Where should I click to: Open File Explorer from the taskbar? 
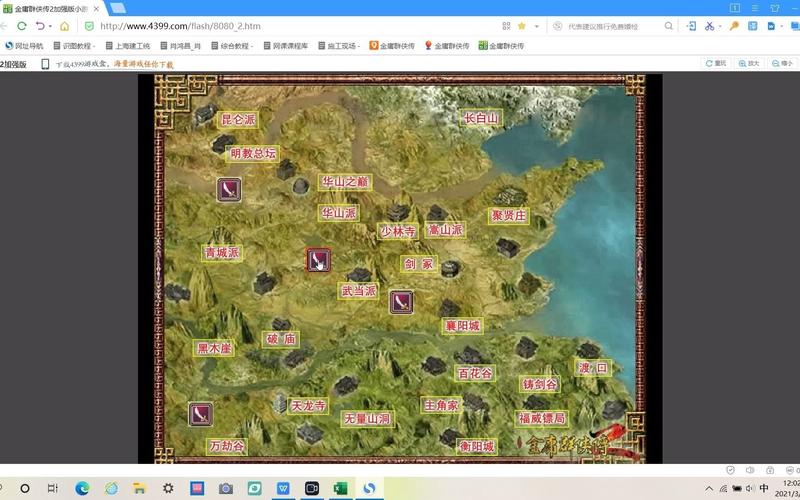tap(139, 488)
